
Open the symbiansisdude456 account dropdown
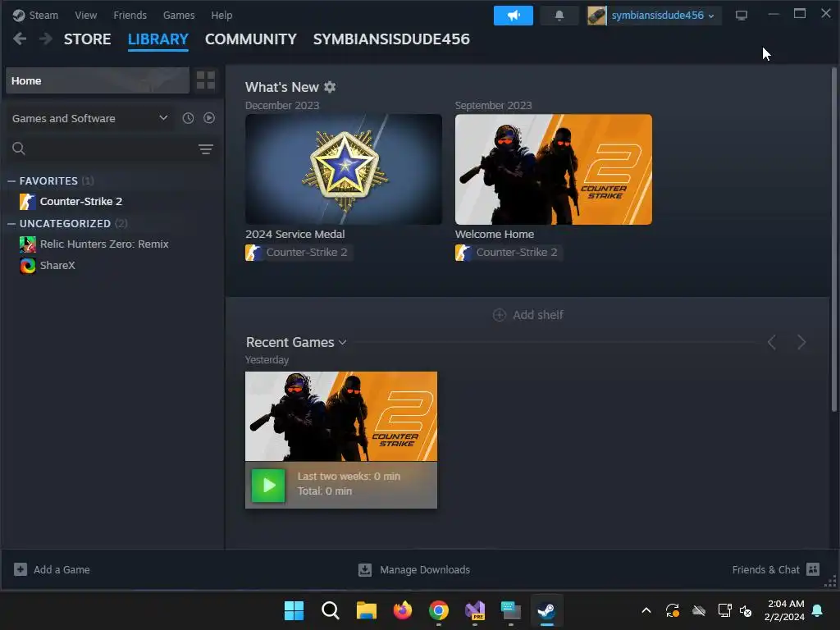click(653, 16)
